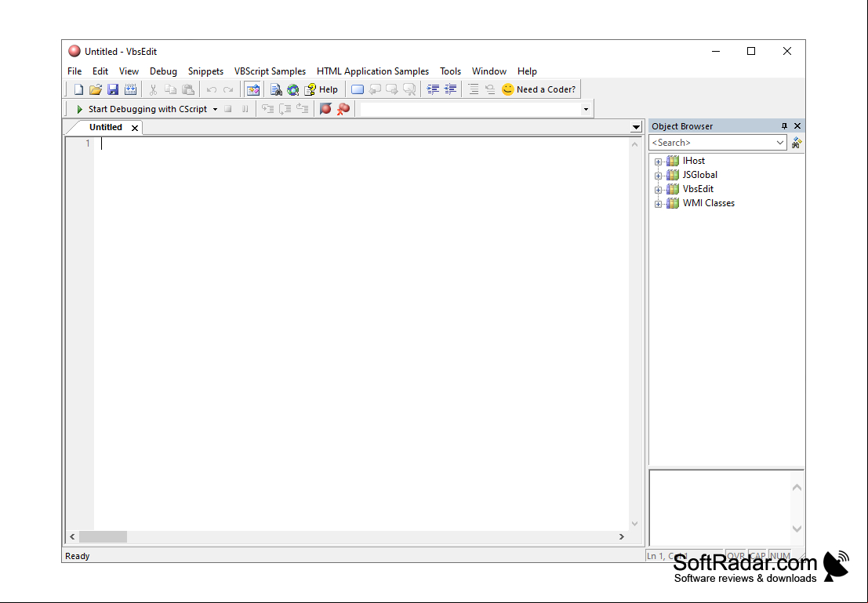
Task: Open the File menu
Action: pyautogui.click(x=74, y=71)
